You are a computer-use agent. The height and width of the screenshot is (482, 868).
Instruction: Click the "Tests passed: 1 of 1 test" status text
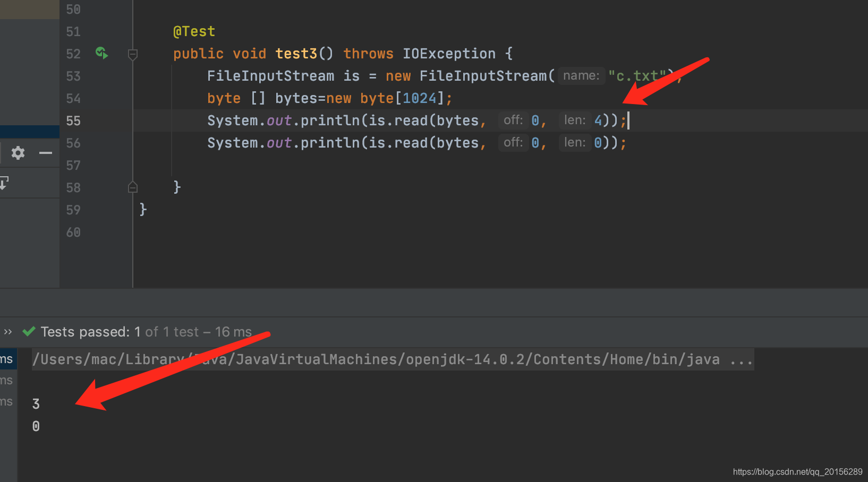pos(120,332)
